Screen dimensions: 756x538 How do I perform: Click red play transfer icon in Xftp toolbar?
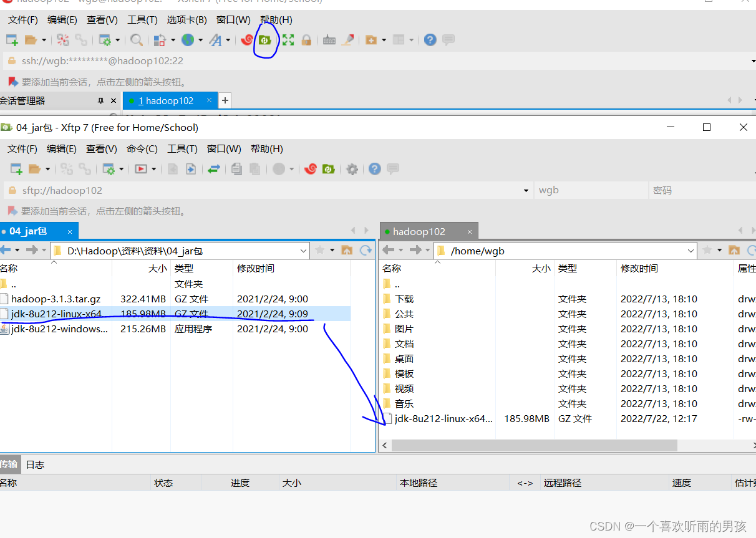[142, 169]
